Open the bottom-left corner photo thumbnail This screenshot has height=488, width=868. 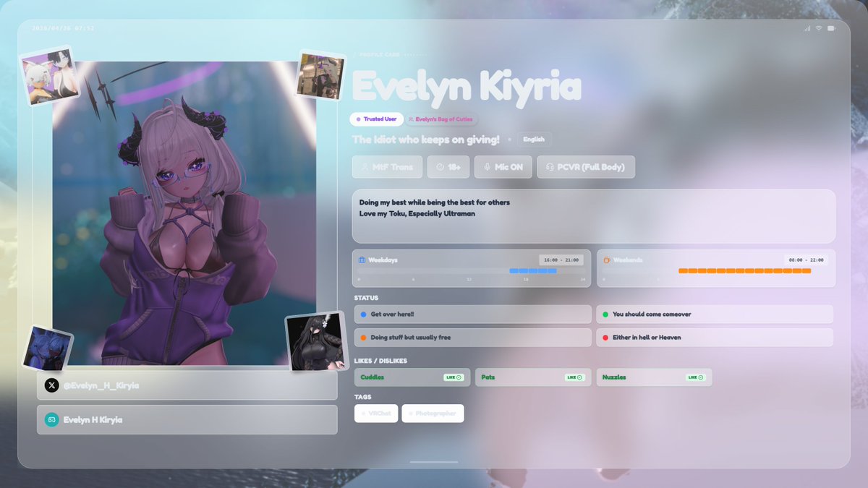(x=47, y=348)
